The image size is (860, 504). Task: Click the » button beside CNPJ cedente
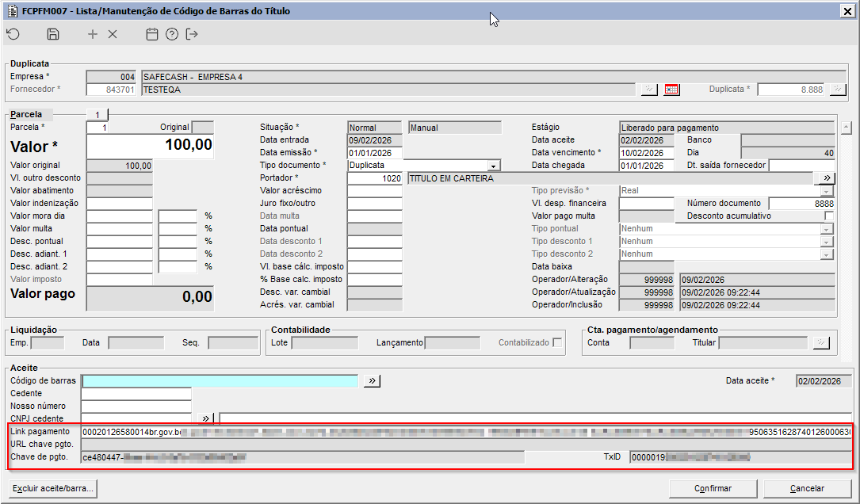click(x=205, y=418)
